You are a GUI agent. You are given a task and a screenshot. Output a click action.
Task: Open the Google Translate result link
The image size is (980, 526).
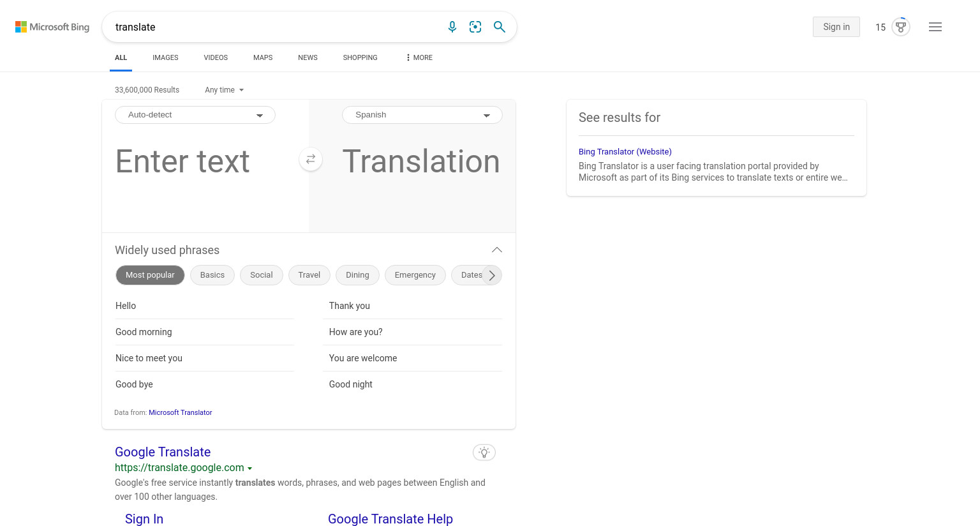[x=163, y=452]
